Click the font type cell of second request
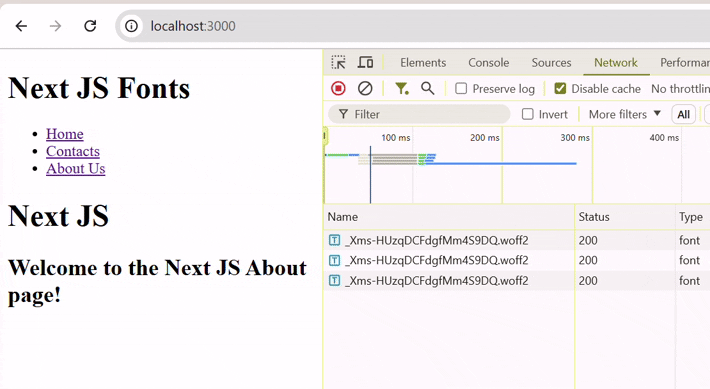Image resolution: width=710 pixels, height=389 pixels. [689, 260]
